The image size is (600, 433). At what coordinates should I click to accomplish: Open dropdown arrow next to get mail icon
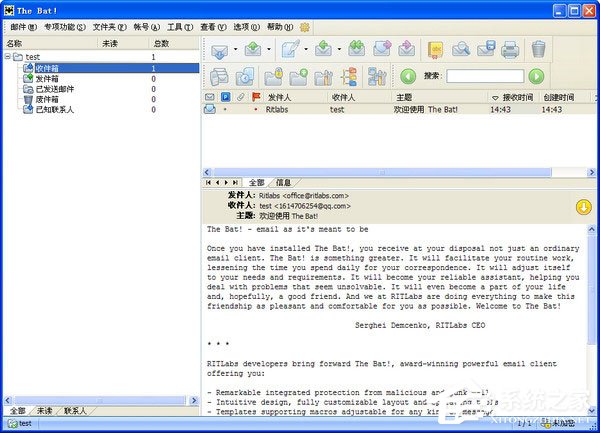[237, 49]
